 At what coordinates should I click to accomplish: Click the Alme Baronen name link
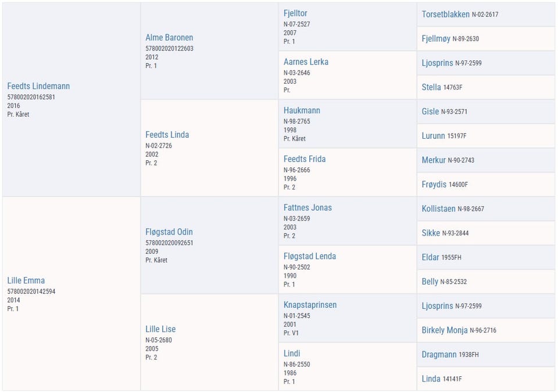coord(169,38)
